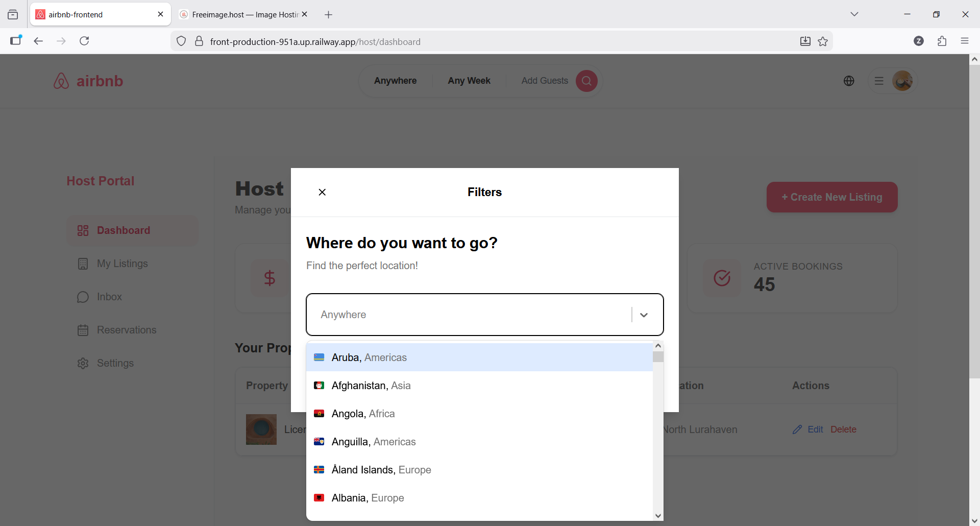Click the My Listings building icon
The image size is (980, 526).
tap(83, 264)
